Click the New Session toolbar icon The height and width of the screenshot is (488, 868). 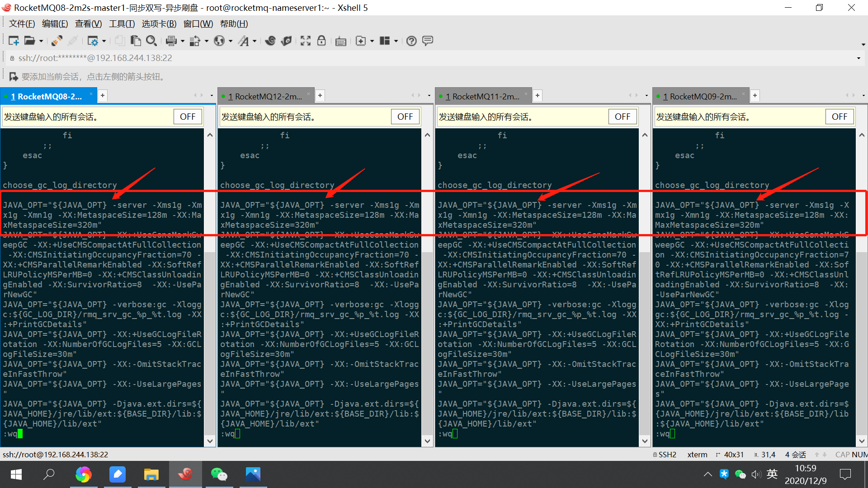coord(14,41)
